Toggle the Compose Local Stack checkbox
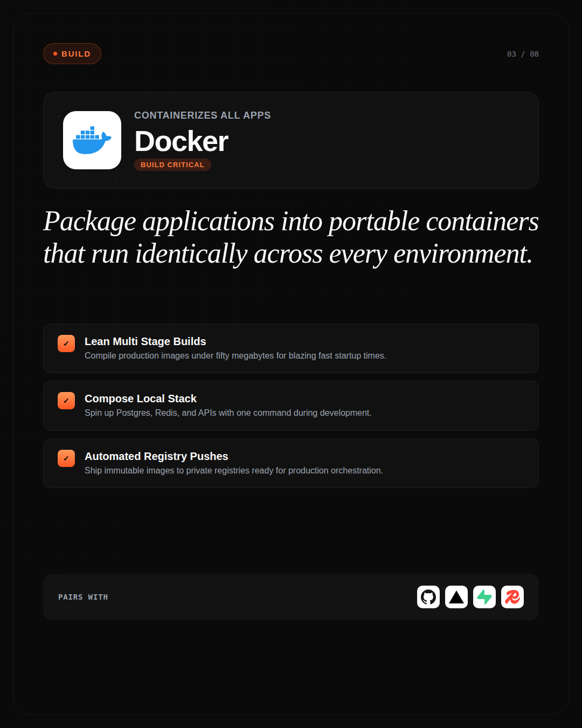The image size is (582, 728). (66, 401)
